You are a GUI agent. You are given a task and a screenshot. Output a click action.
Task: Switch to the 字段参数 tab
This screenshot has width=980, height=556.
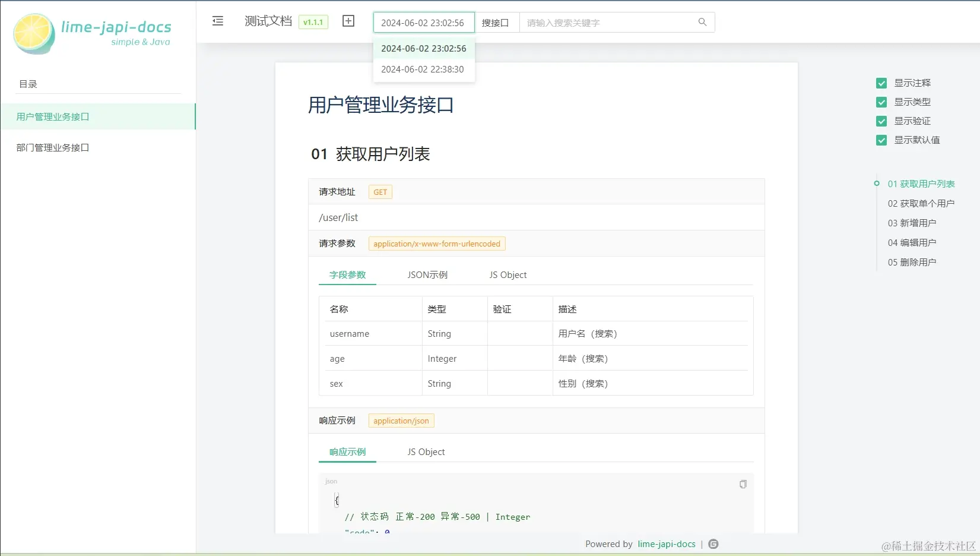[348, 275]
